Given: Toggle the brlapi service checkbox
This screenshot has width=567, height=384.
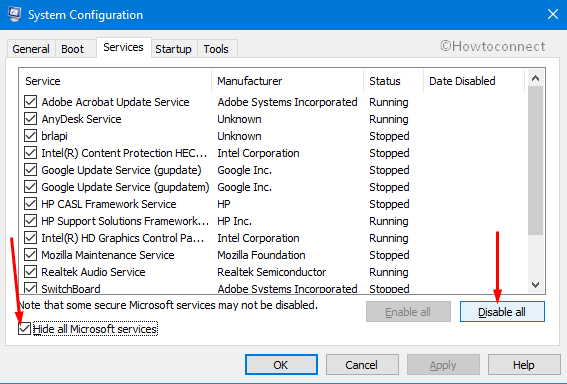Looking at the screenshot, I should point(30,136).
